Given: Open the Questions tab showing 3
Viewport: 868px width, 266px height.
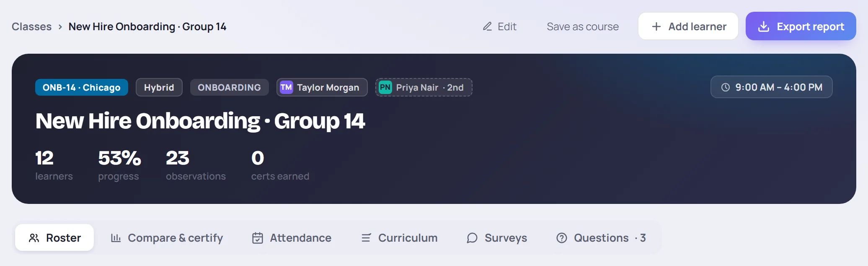Looking at the screenshot, I should tap(601, 237).
